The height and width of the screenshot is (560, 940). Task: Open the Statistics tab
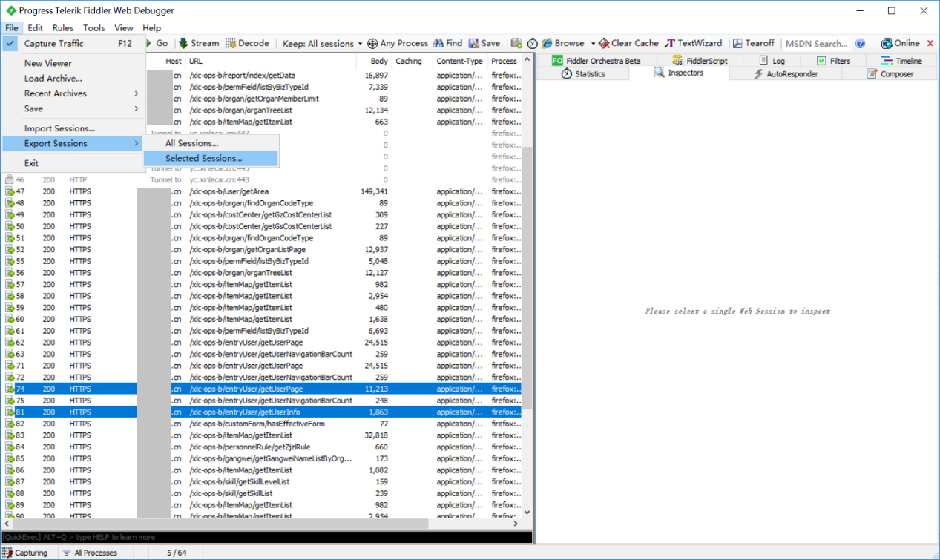click(582, 74)
